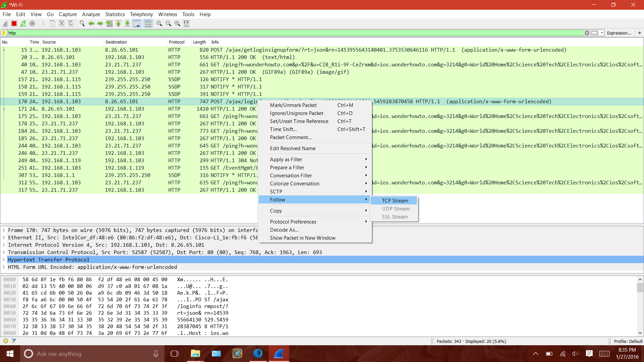644x362 pixels.
Task: Clear the http display filter
Action: click(587, 33)
